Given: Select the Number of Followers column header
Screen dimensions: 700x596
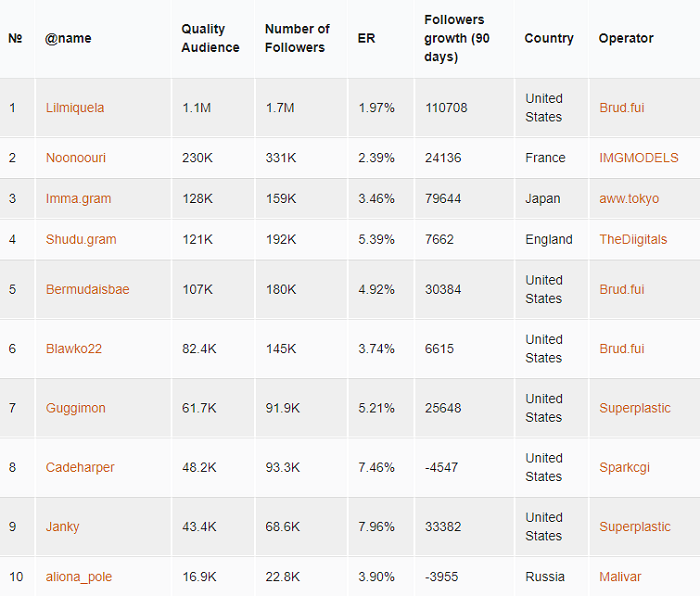Looking at the screenshot, I should (297, 38).
